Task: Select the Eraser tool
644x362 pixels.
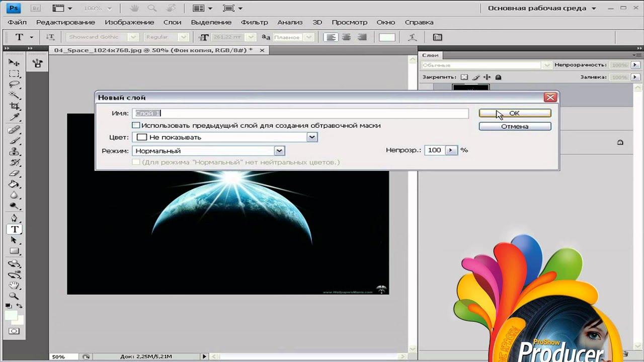Action: point(14,173)
